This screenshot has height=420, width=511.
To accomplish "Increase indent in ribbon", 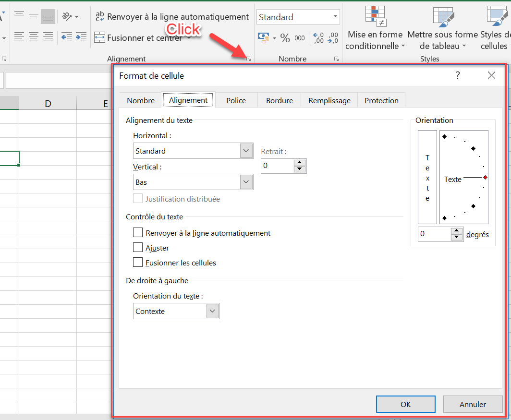I will 81,37.
